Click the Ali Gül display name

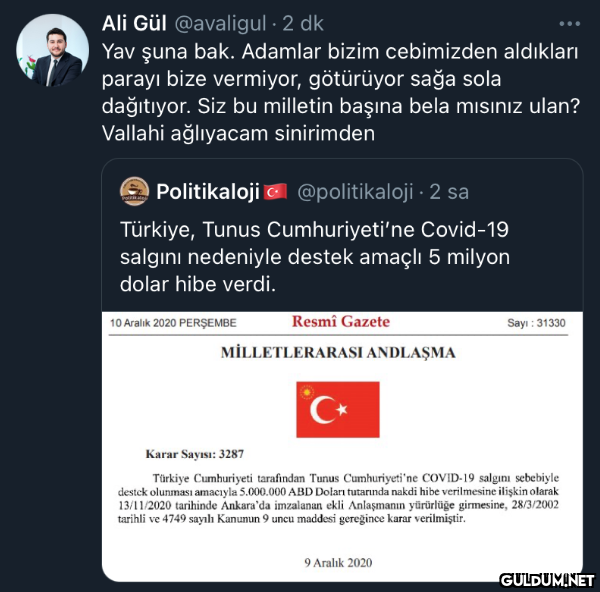[134, 23]
